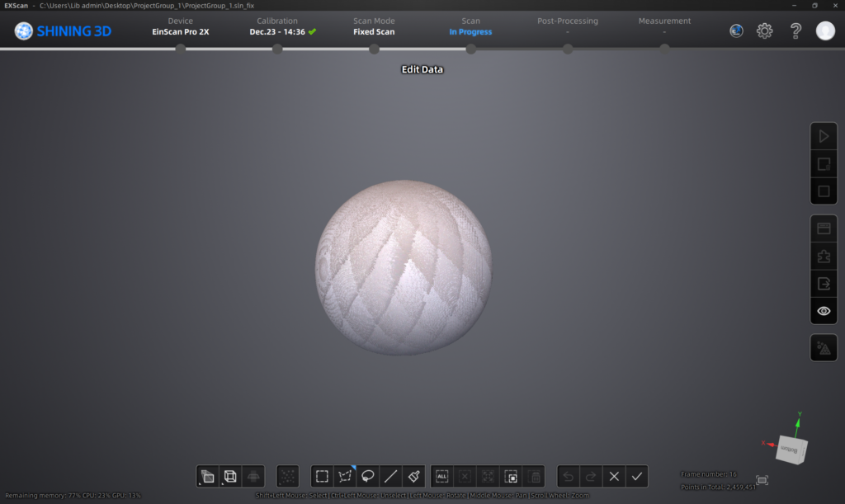Activate the brush selection tool
The height and width of the screenshot is (504, 845).
(x=414, y=476)
